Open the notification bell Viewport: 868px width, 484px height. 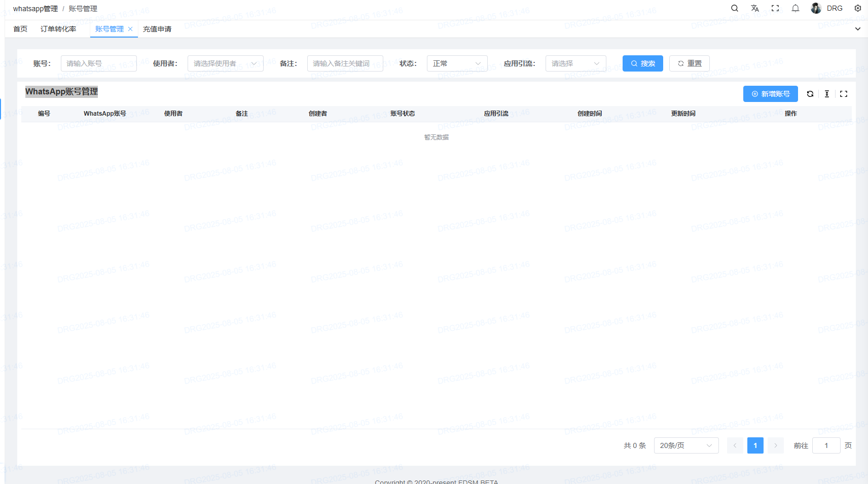click(795, 8)
